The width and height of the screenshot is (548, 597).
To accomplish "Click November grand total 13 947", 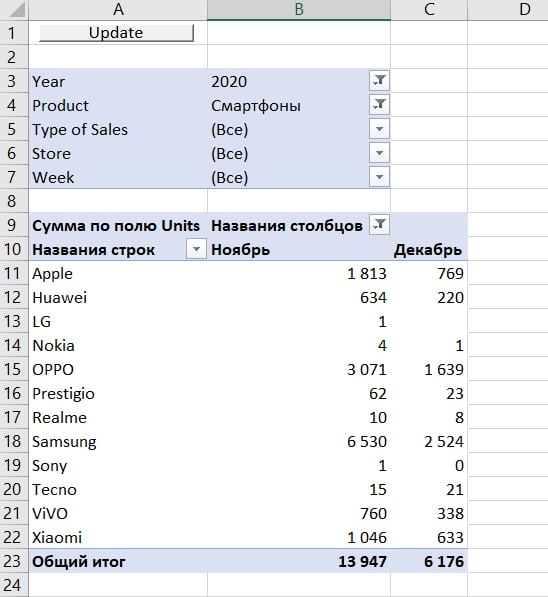I will [299, 561].
